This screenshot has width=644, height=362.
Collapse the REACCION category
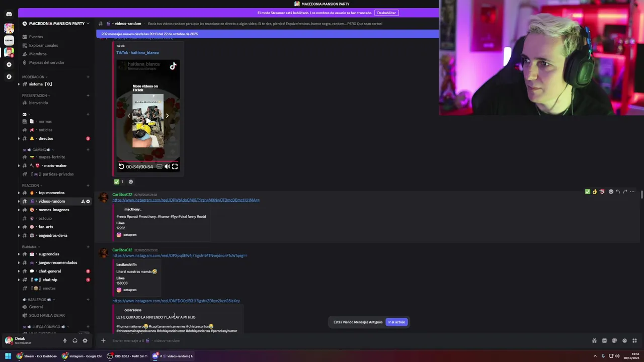(x=32, y=186)
